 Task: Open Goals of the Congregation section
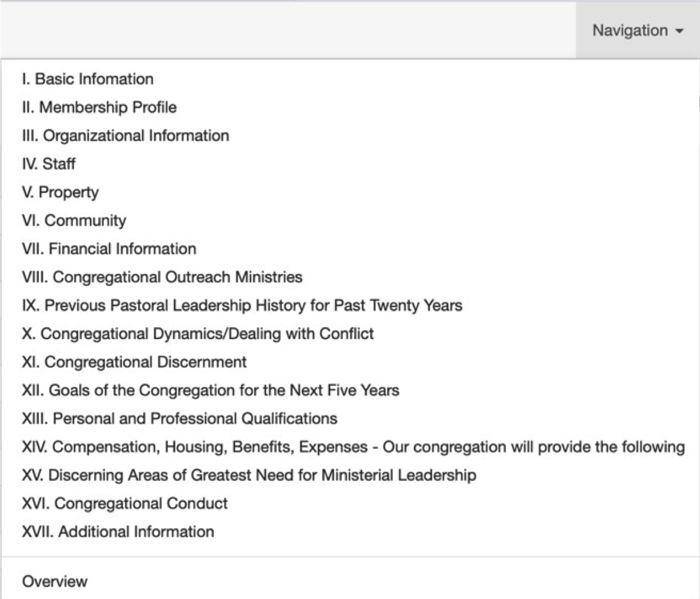tap(208, 390)
